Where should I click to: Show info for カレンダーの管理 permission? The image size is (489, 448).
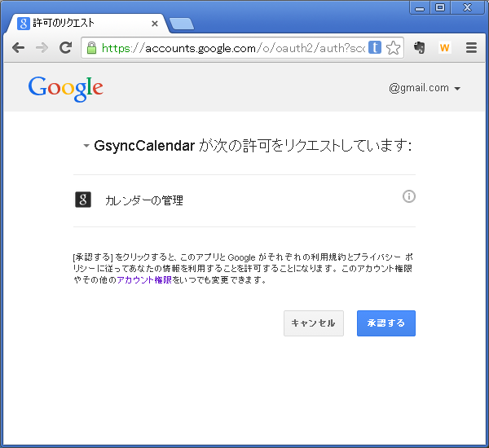(409, 196)
